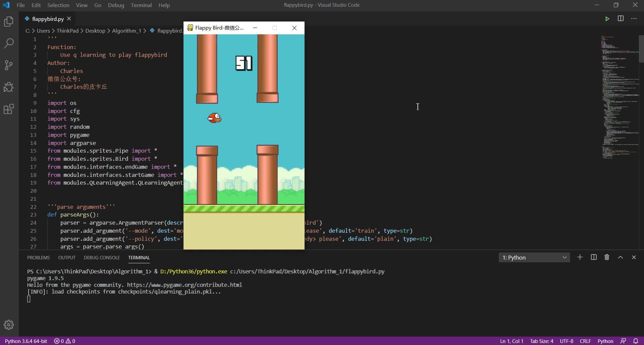Click the Ln 1, Col 1 cursor position indicator
The image size is (644, 345).
[511, 341]
